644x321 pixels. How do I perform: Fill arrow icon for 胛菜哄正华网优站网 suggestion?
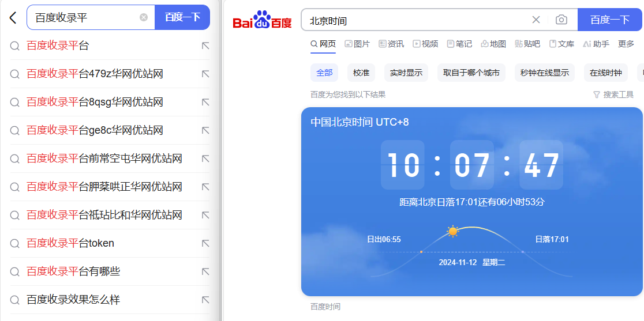(205, 187)
